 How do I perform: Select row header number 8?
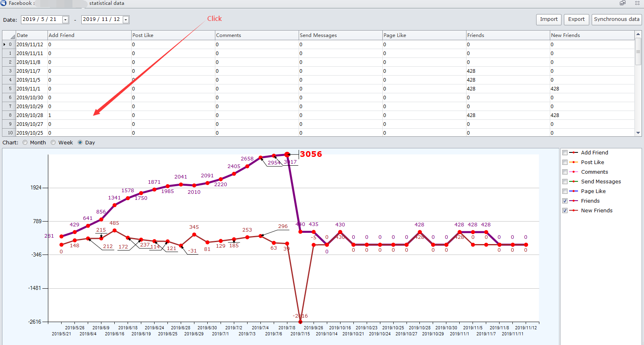9,115
